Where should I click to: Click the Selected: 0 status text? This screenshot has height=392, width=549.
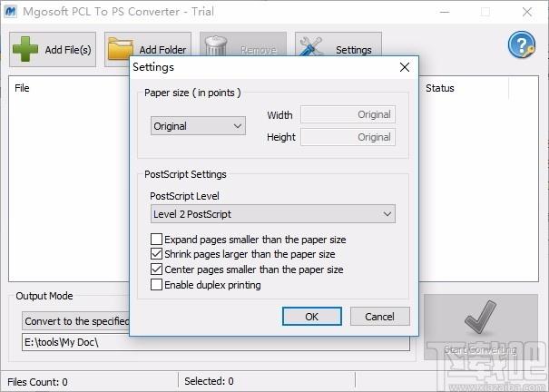pos(209,381)
